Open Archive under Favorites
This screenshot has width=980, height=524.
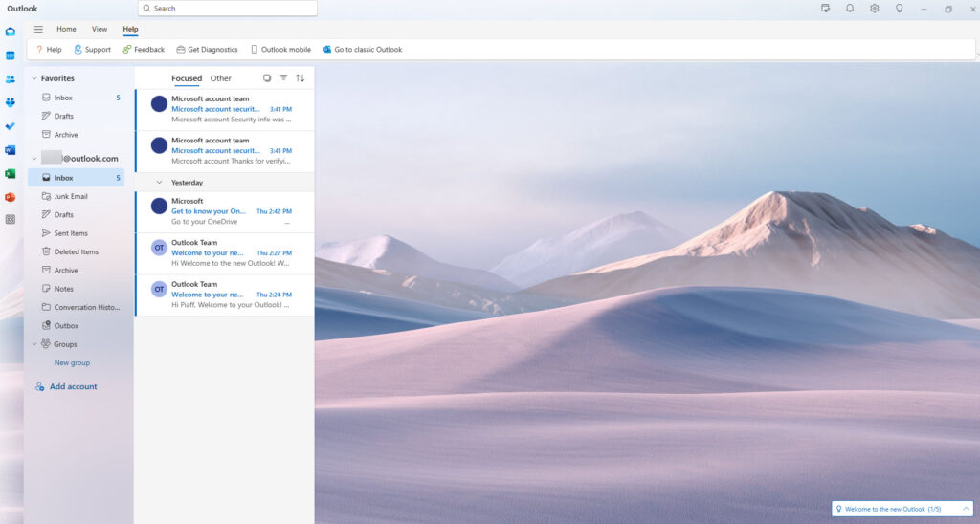point(77,134)
